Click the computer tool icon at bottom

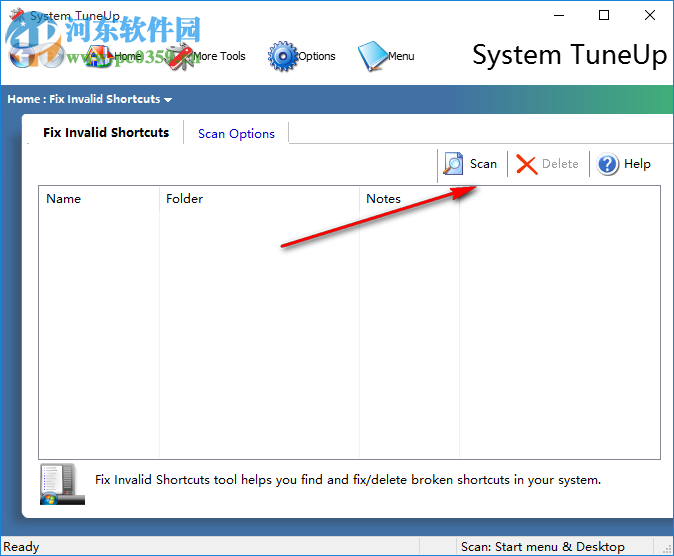pyautogui.click(x=62, y=484)
